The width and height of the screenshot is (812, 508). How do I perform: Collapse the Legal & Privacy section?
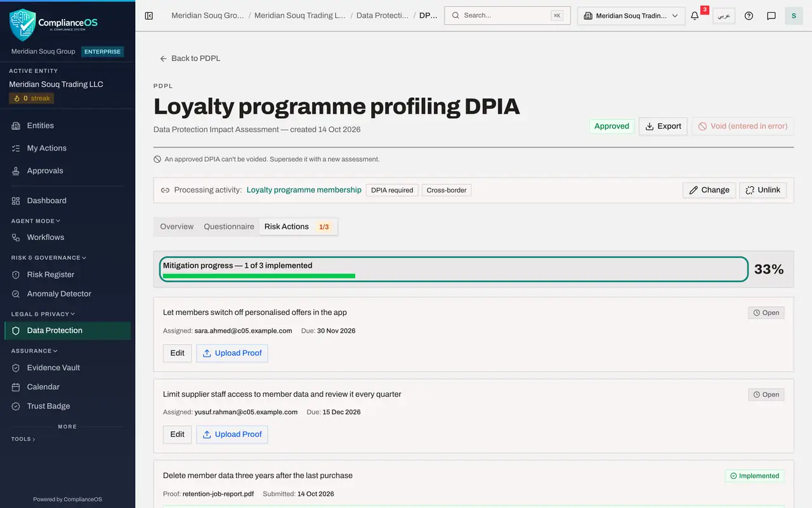point(43,314)
